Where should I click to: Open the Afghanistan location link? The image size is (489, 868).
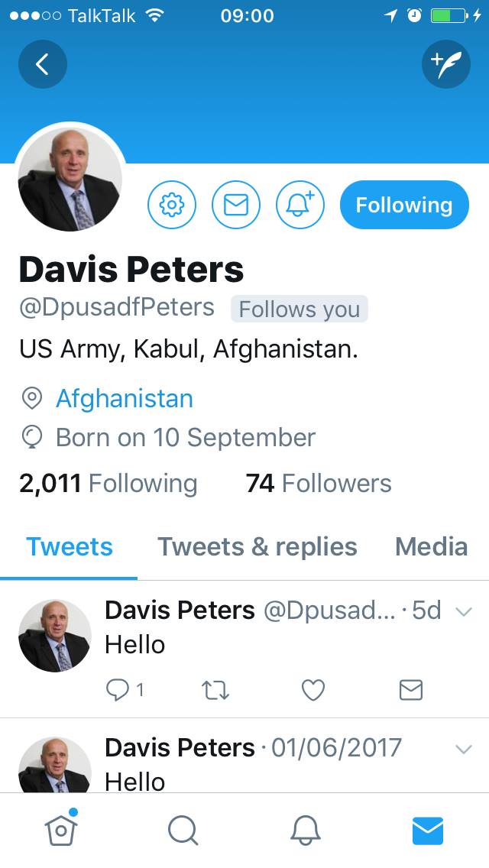(125, 399)
